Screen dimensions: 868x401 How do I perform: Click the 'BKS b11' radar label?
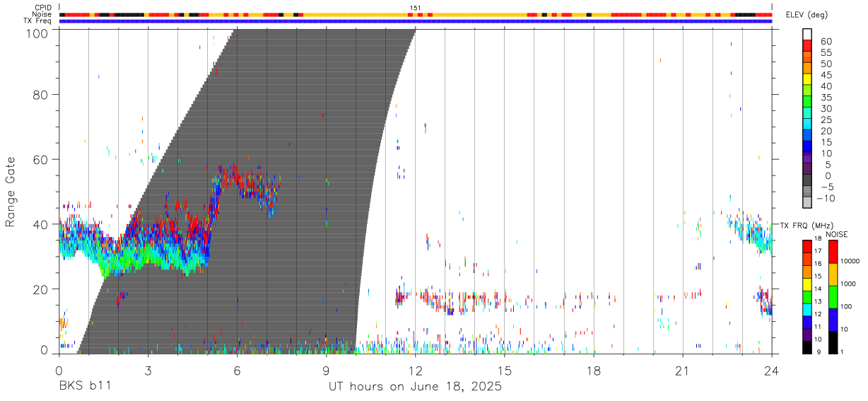click(84, 387)
